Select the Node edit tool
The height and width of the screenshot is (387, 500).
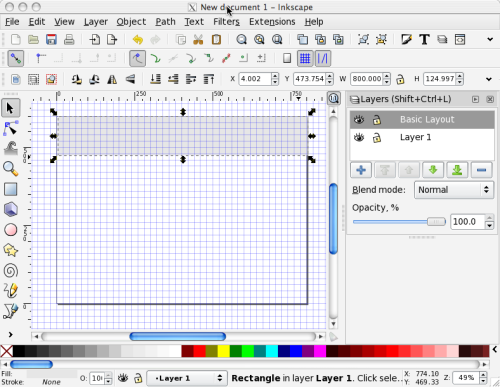[10, 128]
